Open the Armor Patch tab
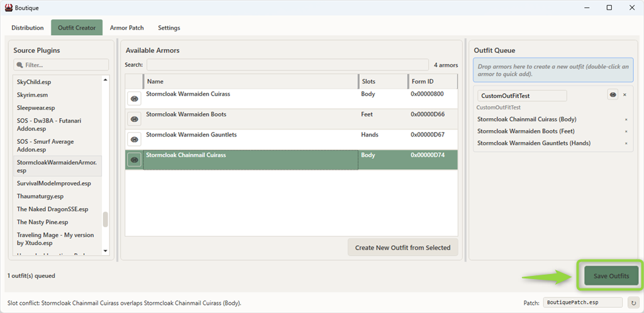This screenshot has width=644, height=313. [x=126, y=28]
